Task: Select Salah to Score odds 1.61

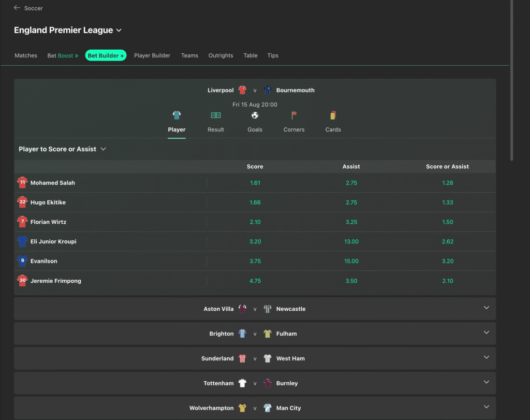Action: coord(255,183)
